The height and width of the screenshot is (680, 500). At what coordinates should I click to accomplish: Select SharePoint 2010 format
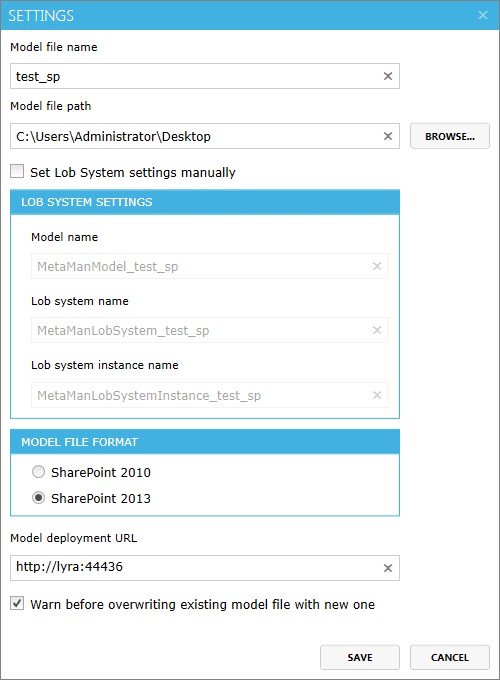[x=38, y=471]
